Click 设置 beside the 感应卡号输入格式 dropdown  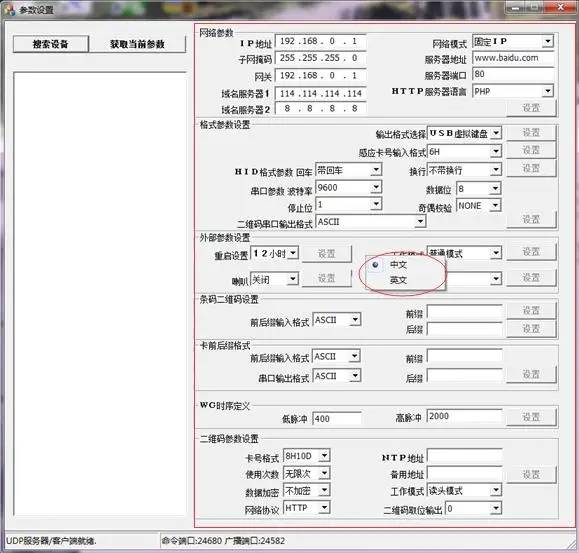point(531,150)
